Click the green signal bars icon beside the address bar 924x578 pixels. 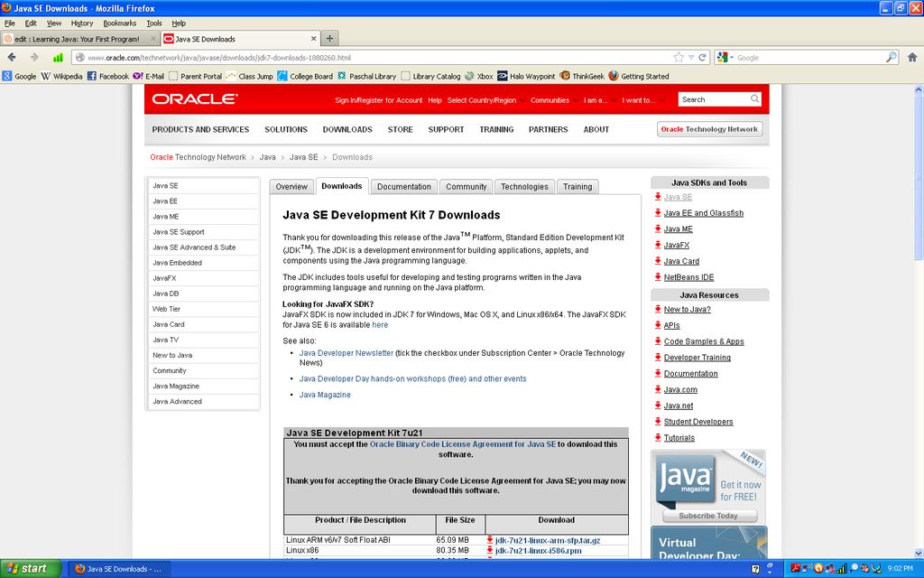click(58, 57)
